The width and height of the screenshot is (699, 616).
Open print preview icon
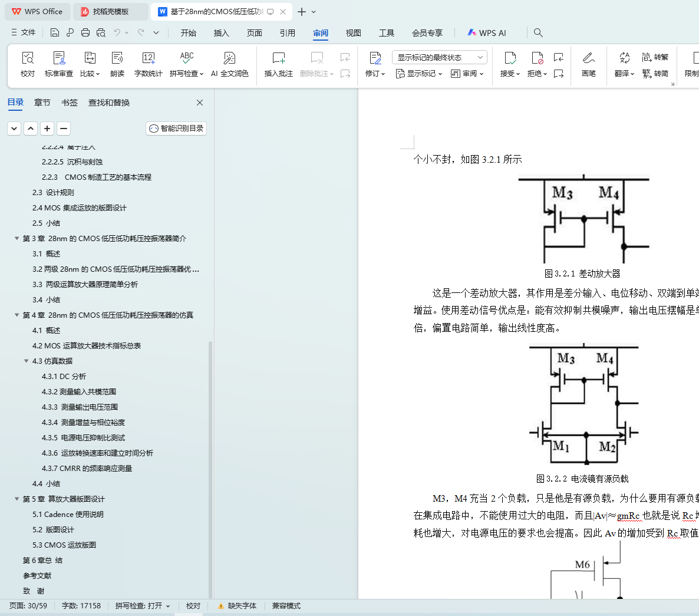[101, 32]
